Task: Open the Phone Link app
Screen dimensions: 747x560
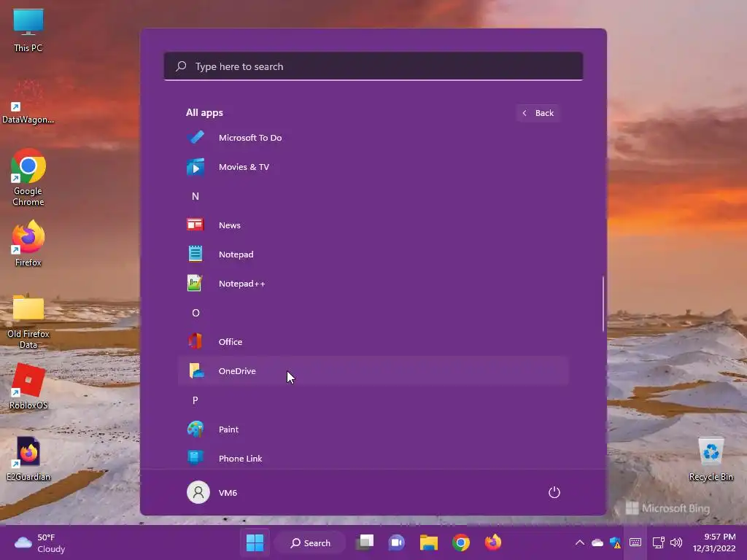Action: click(x=373, y=458)
